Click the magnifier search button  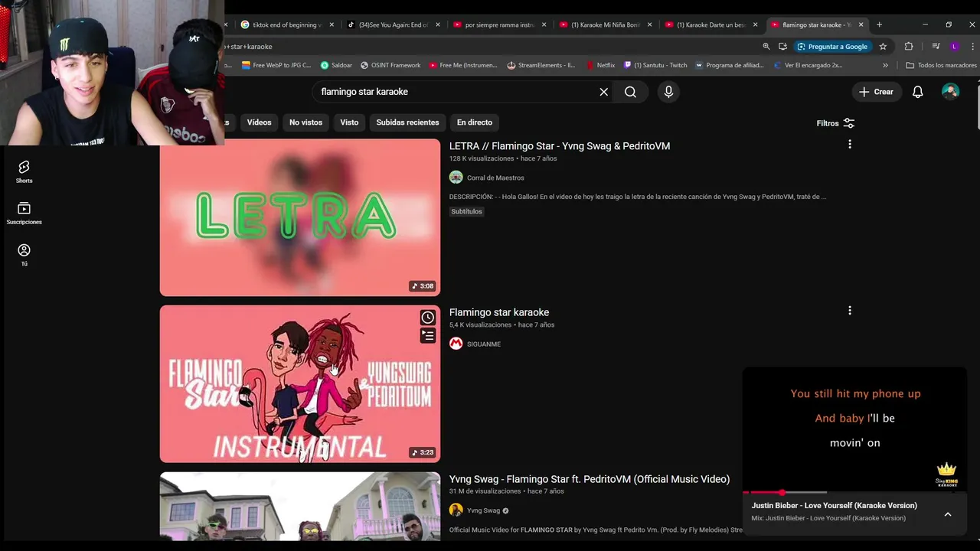(x=630, y=92)
